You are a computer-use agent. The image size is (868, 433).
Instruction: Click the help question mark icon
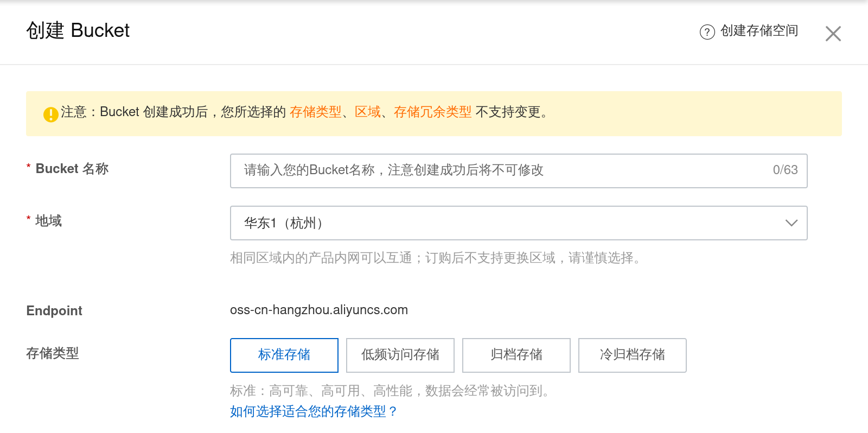pyautogui.click(x=707, y=32)
